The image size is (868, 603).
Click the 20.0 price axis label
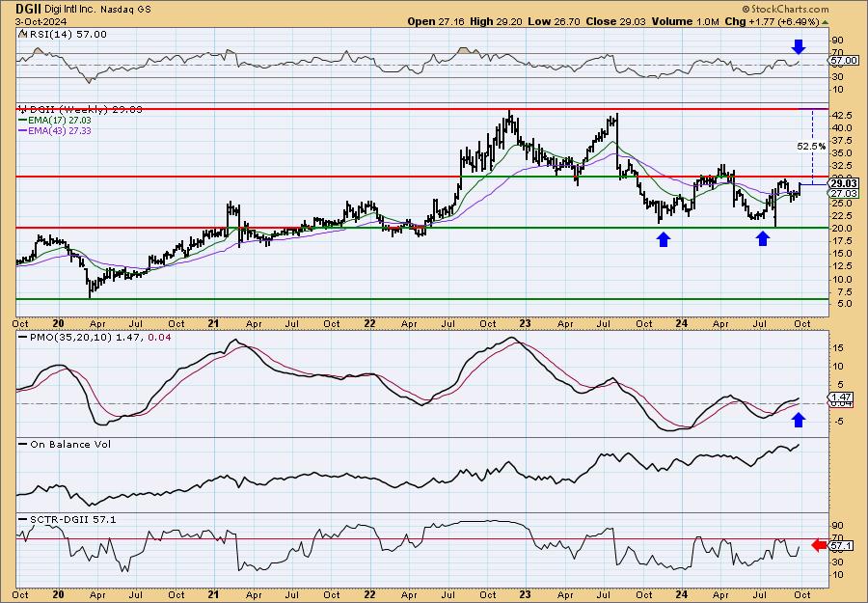coord(841,229)
